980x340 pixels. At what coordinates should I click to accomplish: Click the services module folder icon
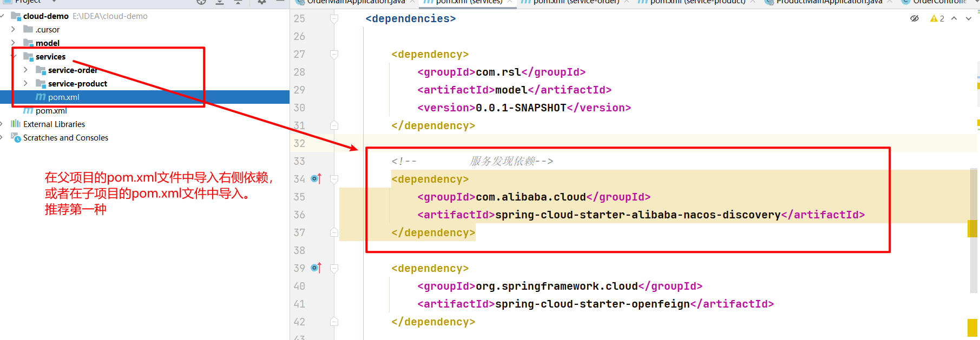tap(28, 56)
